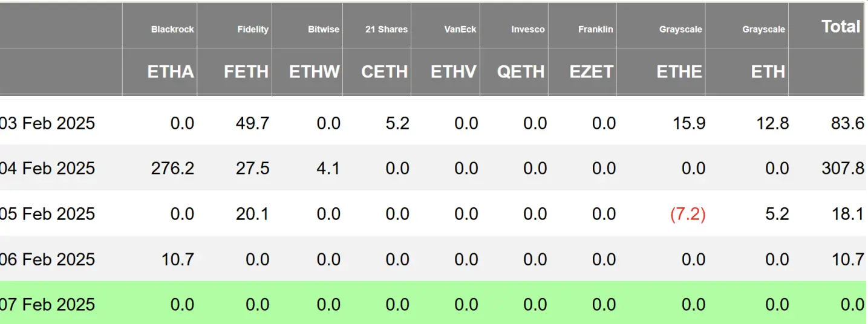Click the Fidelity issuer label

(253, 30)
